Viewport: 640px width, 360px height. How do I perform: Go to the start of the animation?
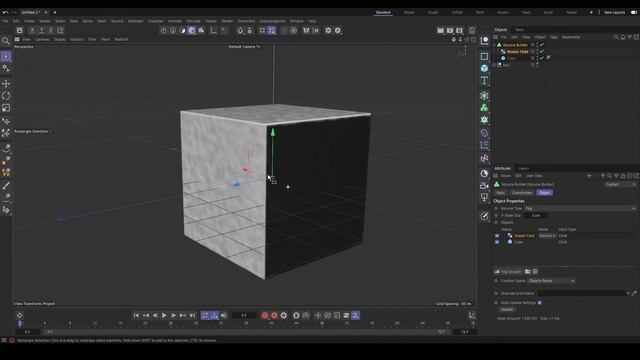click(136, 316)
